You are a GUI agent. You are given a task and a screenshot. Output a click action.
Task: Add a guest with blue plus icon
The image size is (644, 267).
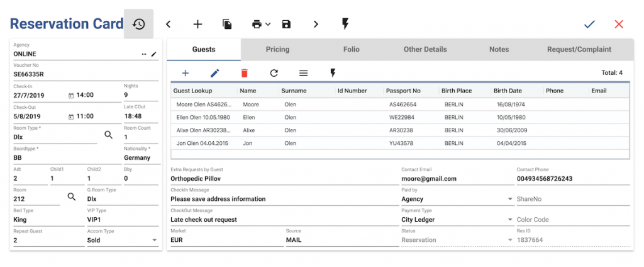(186, 73)
